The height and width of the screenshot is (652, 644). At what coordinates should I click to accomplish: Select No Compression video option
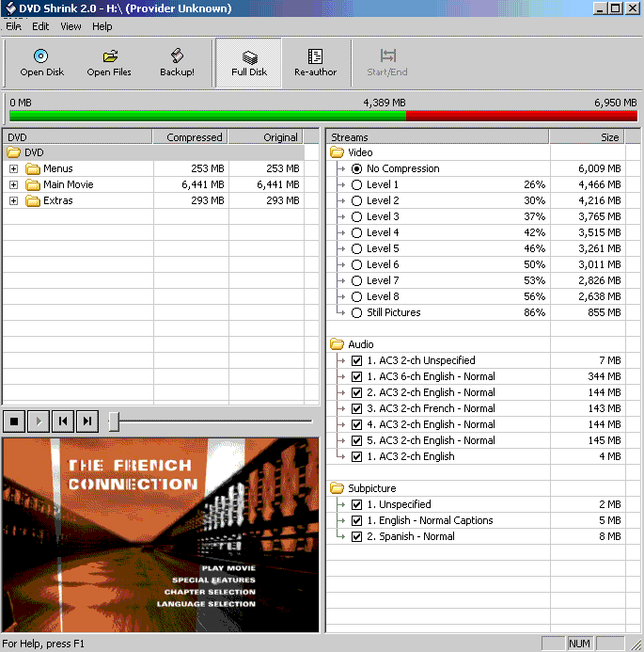[x=356, y=168]
